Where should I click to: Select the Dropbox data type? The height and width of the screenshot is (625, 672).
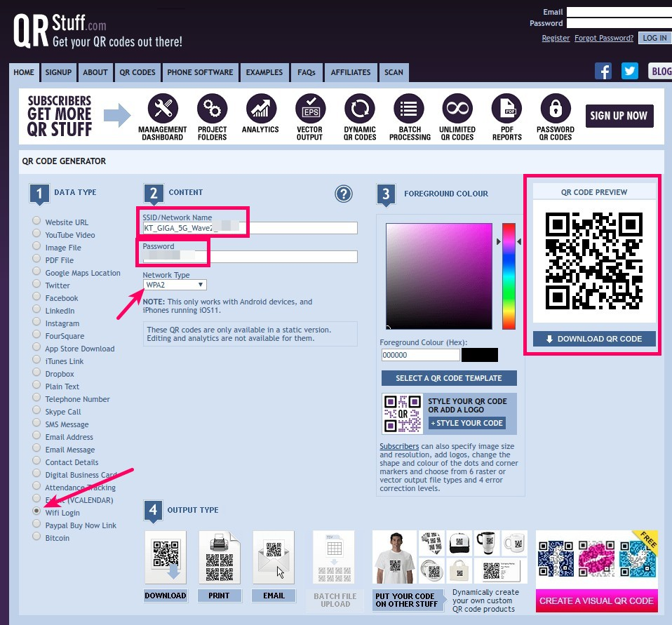coord(37,372)
